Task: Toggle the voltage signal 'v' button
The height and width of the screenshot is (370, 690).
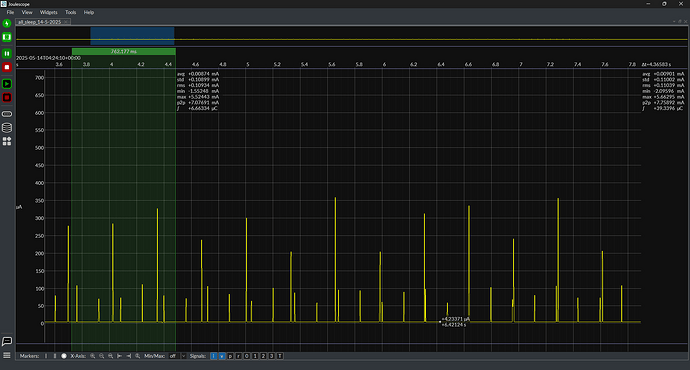Action: [222, 356]
